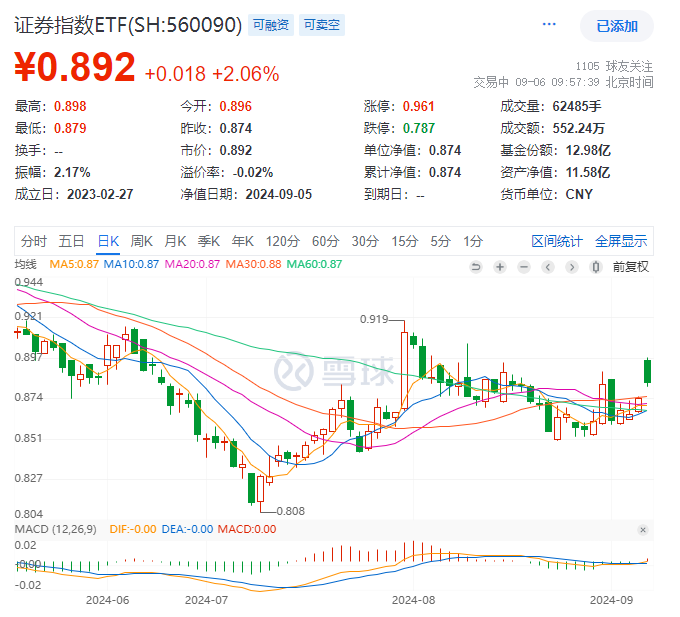Select the 年K chart tab
The width and height of the screenshot is (680, 617).
242,241
